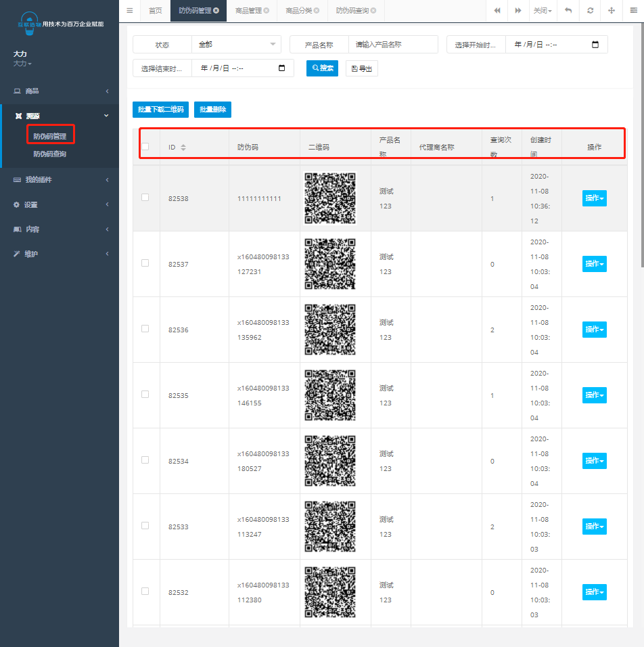Open calendar picker icon for start time
Screen dimensions: 644x647
[x=595, y=45]
